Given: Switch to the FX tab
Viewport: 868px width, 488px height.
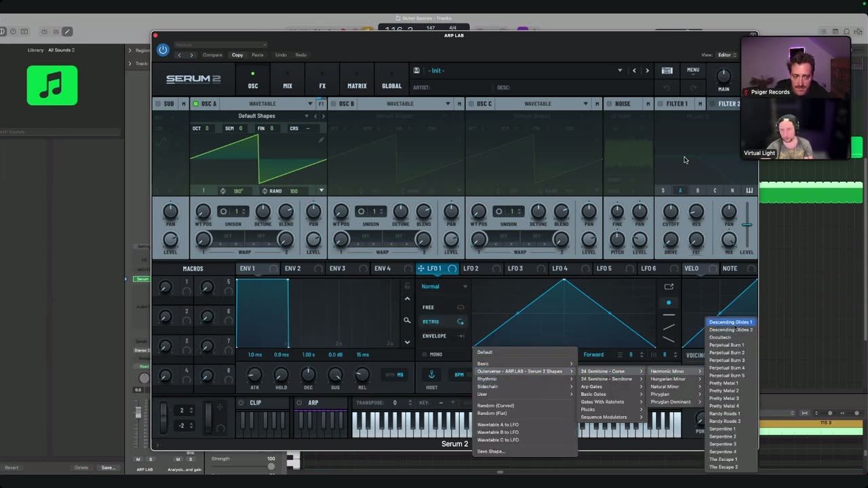Looking at the screenshot, I should click(x=322, y=80).
